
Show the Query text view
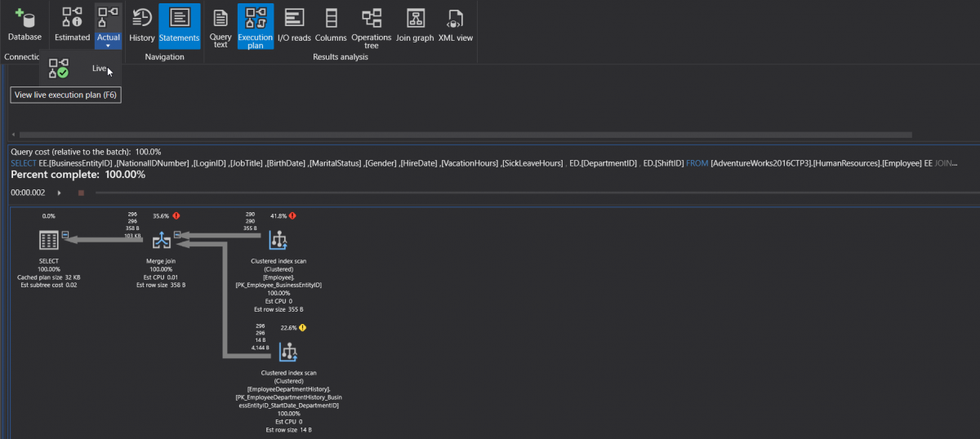pos(220,27)
